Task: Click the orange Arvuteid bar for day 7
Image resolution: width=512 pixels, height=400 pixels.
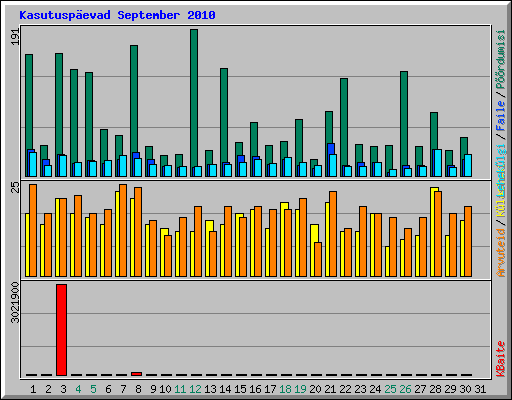Action: [123, 230]
